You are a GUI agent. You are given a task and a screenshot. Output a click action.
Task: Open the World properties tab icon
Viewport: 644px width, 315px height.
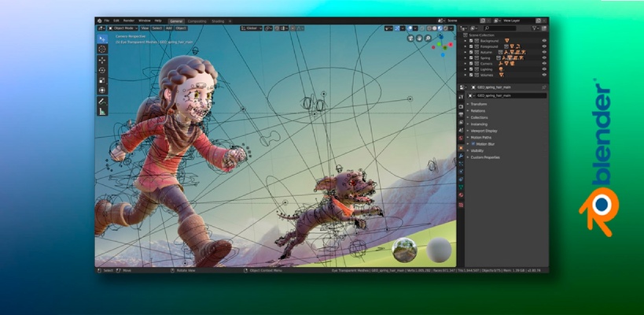point(461,138)
